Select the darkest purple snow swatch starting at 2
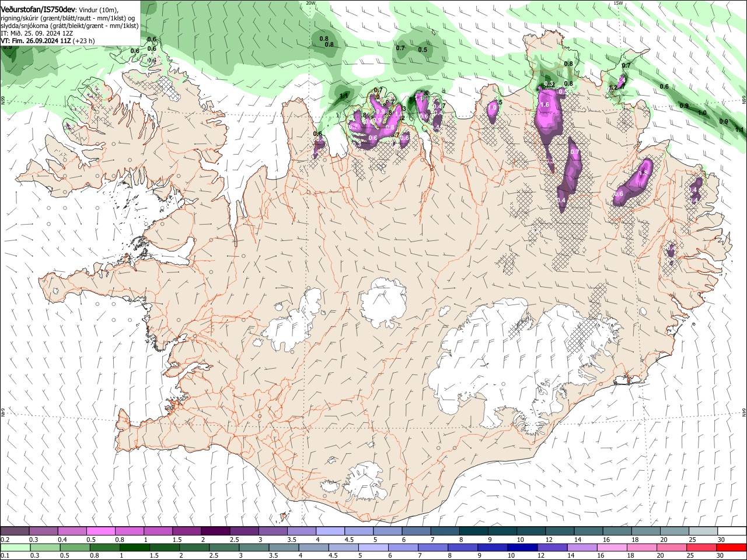 [215, 531]
